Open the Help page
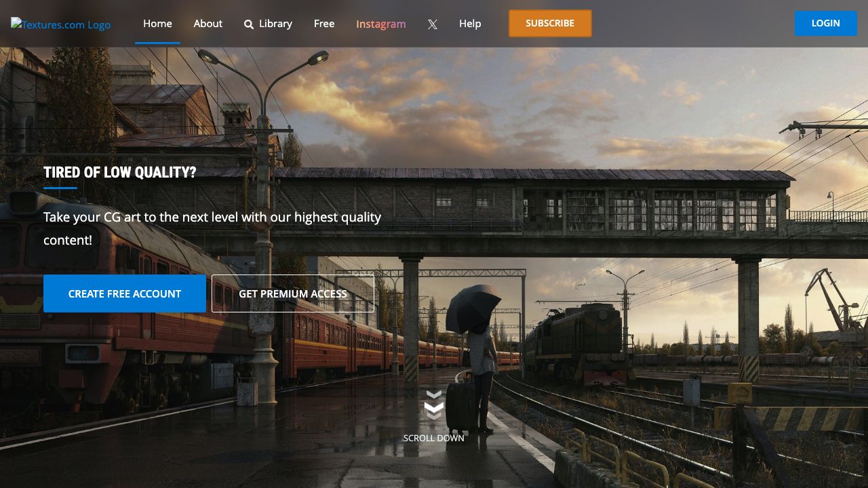This screenshot has width=868, height=488. [x=470, y=24]
